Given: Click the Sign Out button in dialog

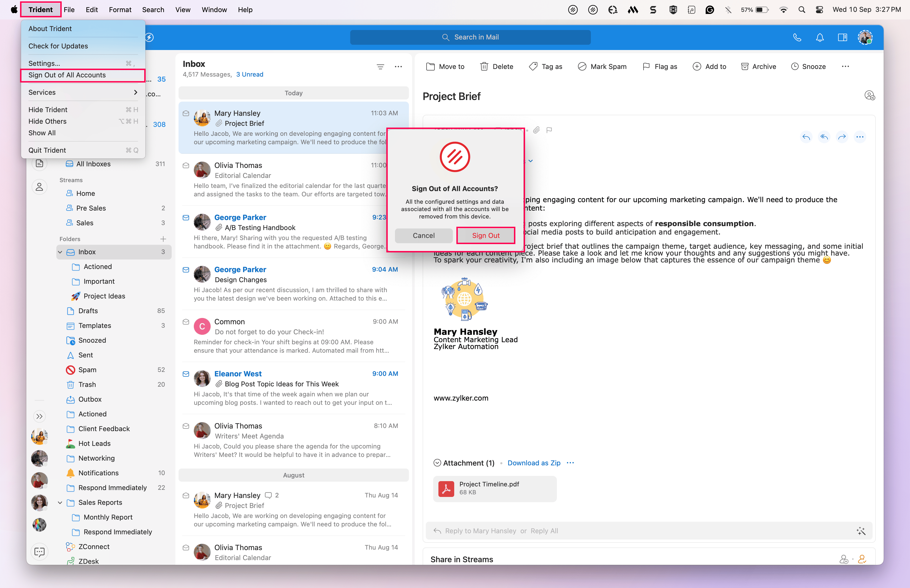Looking at the screenshot, I should click(x=485, y=236).
